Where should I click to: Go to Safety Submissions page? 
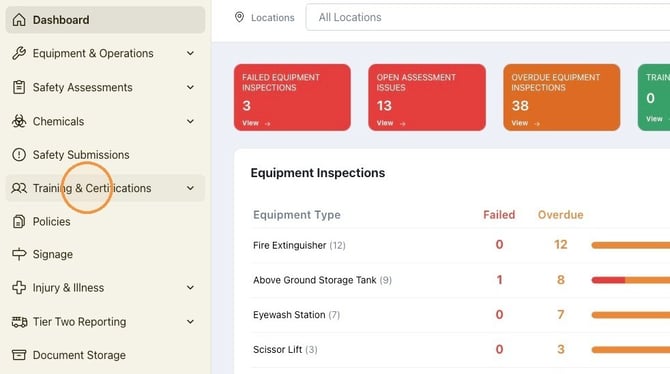[105, 155]
